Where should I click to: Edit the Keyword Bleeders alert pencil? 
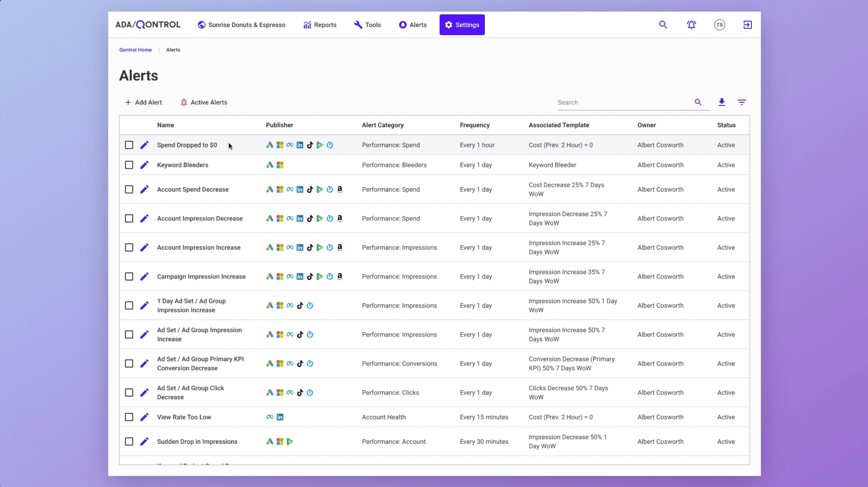click(x=144, y=165)
